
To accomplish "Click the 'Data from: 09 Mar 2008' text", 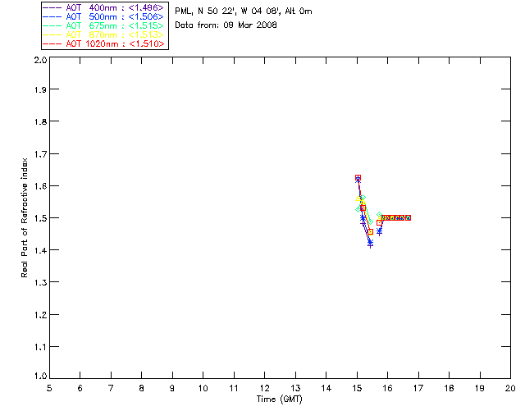I will pyautogui.click(x=226, y=25).
